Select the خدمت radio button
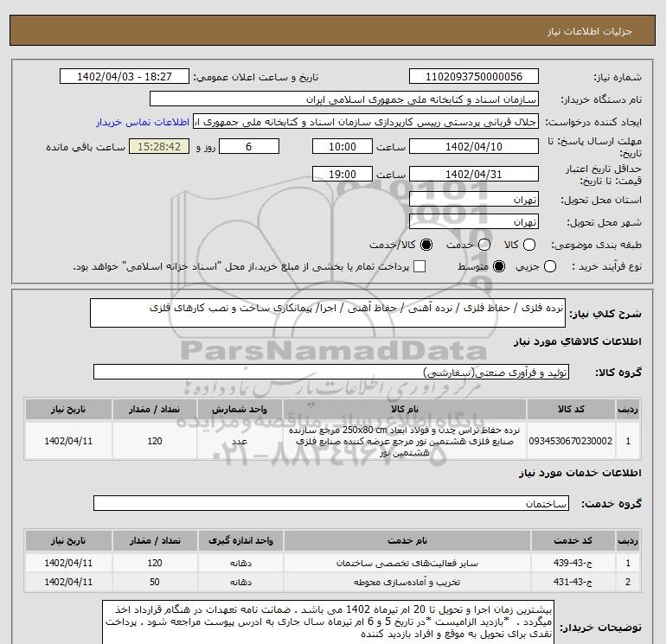666x644 pixels. click(x=484, y=245)
